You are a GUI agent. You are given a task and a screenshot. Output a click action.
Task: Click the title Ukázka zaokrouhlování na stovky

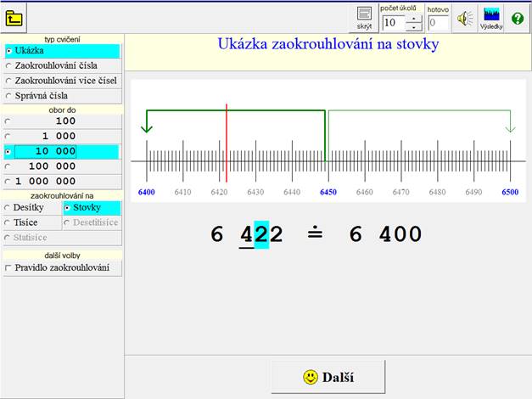coord(328,44)
